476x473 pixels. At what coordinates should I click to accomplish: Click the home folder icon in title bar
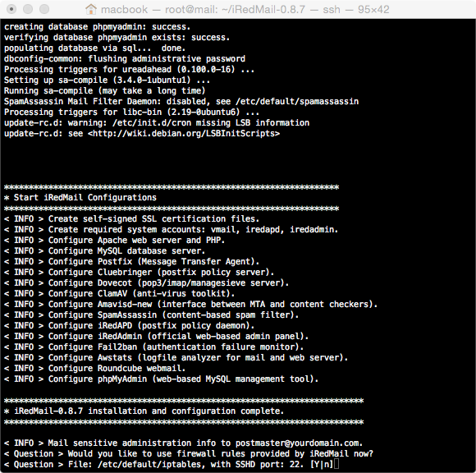[91, 9]
